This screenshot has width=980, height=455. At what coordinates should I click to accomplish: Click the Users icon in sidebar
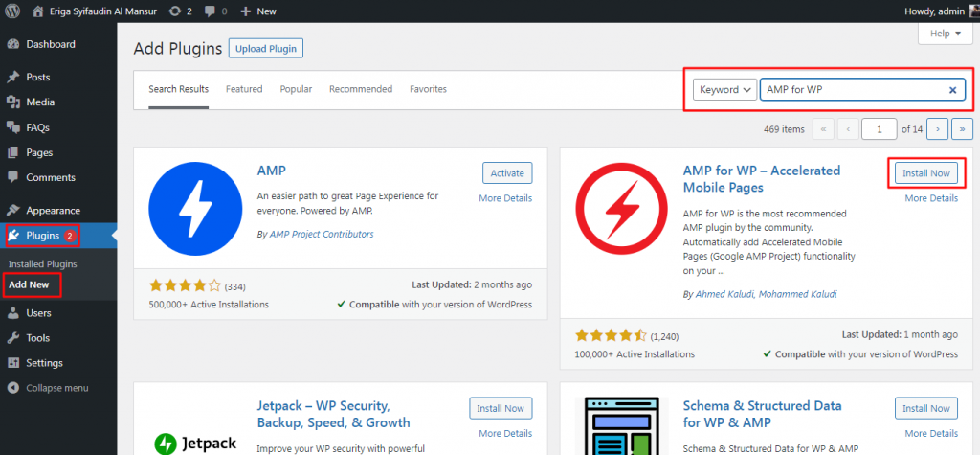(13, 313)
